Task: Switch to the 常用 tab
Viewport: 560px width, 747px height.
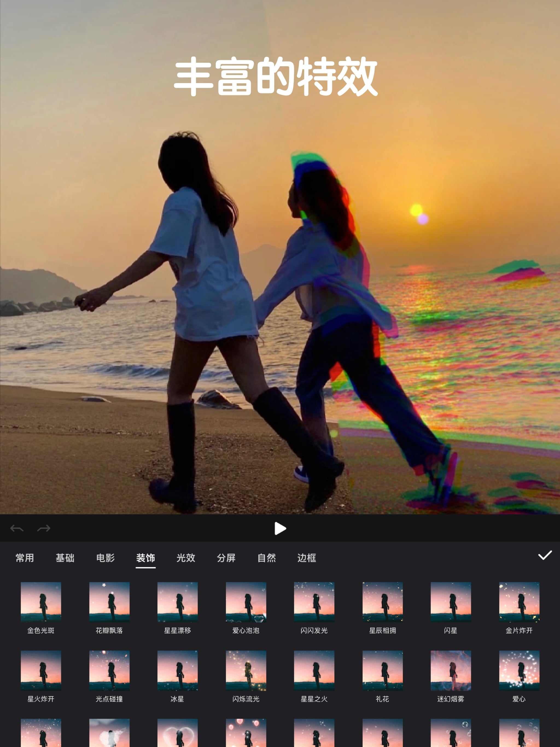Action: (25, 558)
